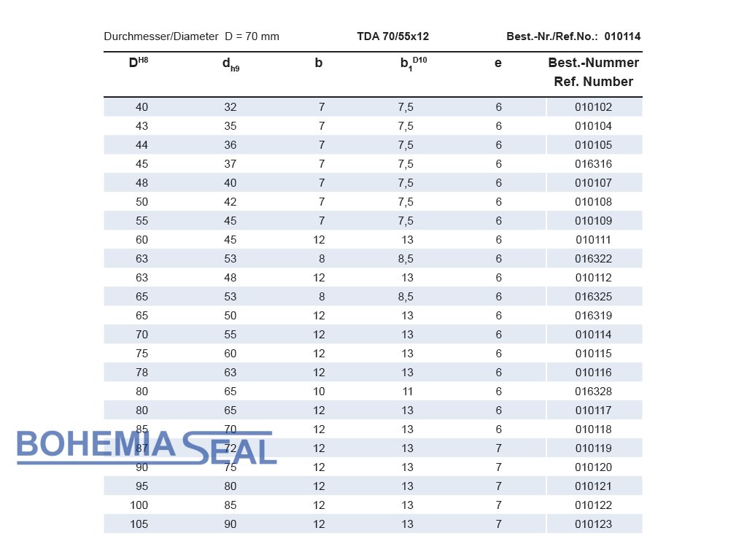Click reference number 010122
747x560 pixels.
[x=593, y=505]
